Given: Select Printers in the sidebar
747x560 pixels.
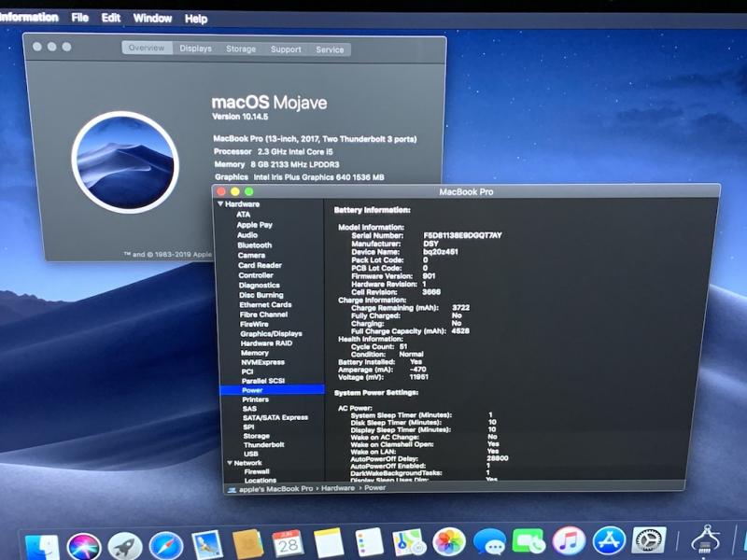Looking at the screenshot, I should (255, 399).
